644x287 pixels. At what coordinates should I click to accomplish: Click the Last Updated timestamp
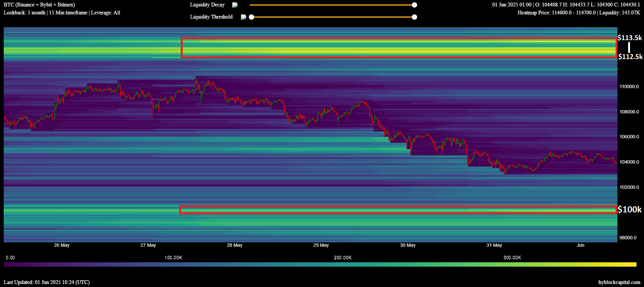(47, 282)
